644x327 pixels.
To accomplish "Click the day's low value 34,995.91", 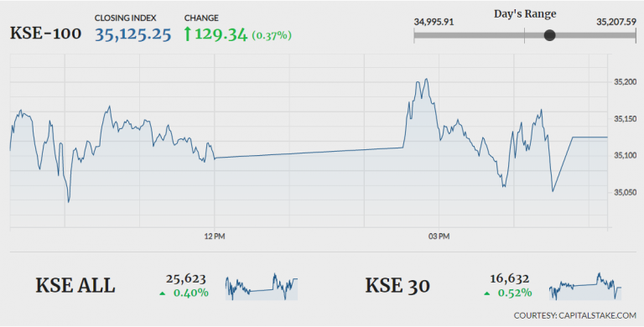I will coord(434,22).
